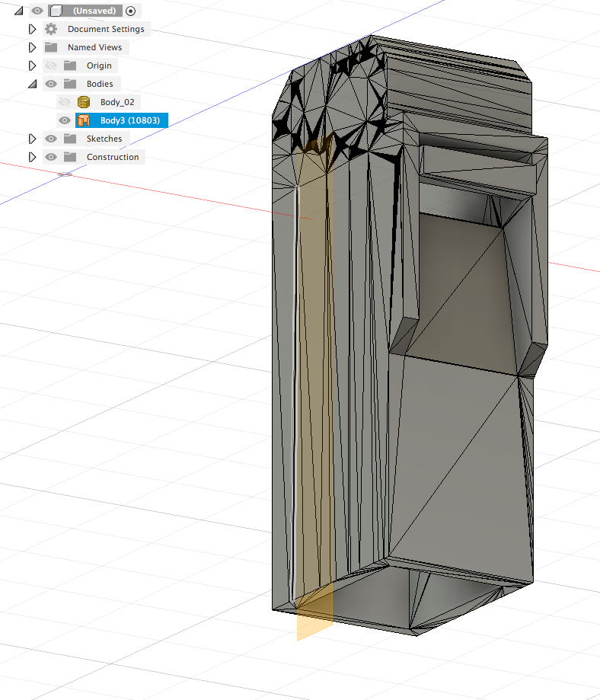Click the component cube icon beside (Unsaved)

pos(56,11)
